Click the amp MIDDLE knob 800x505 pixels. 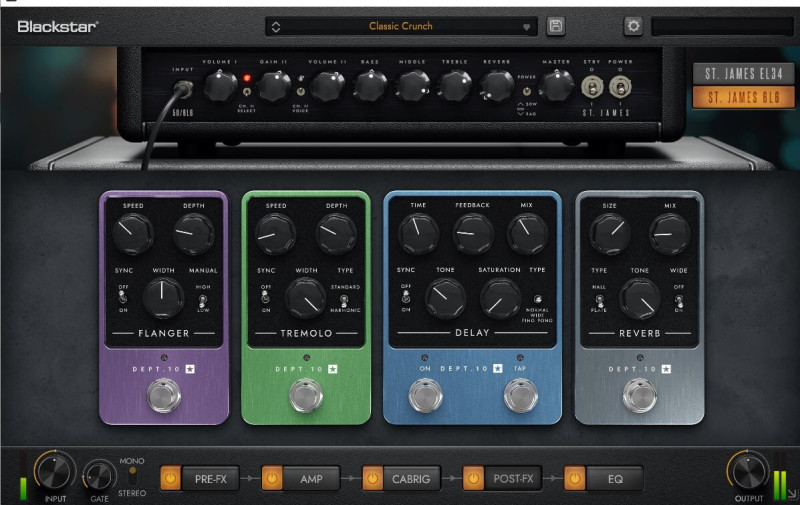(413, 85)
